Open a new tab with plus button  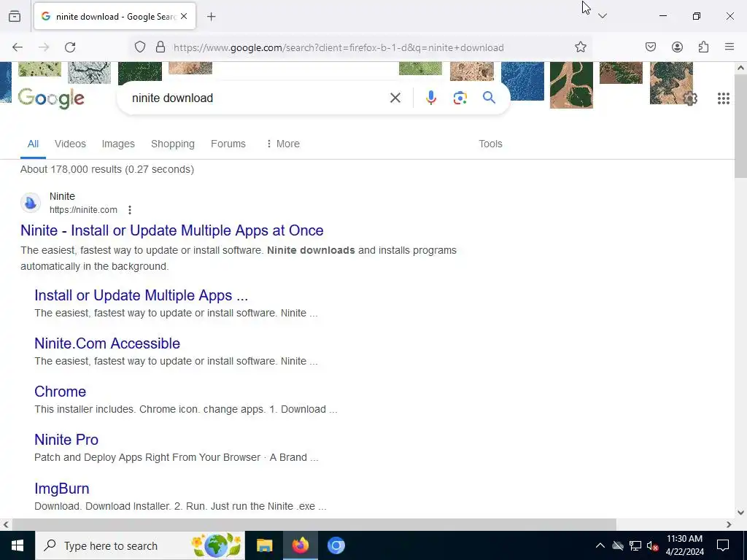tap(212, 17)
